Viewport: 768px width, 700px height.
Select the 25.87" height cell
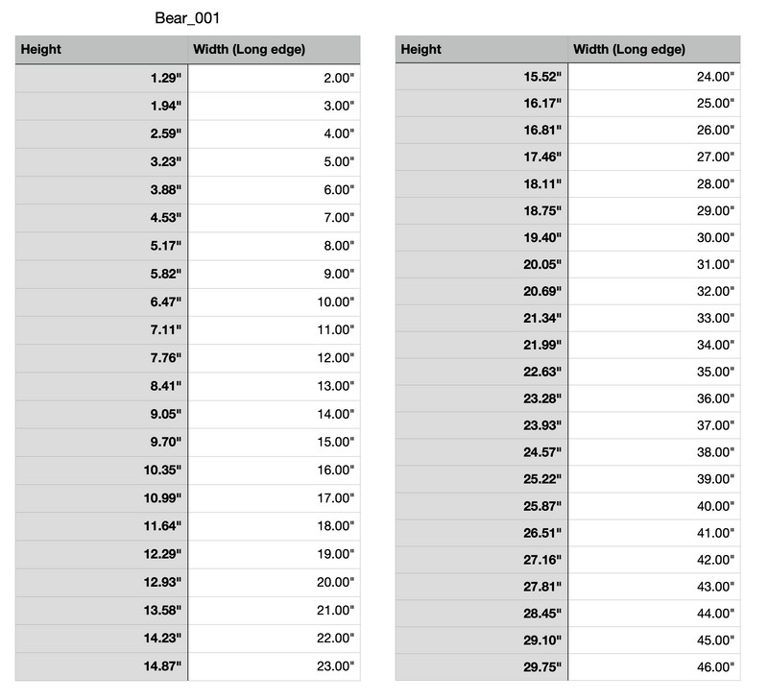(482, 506)
